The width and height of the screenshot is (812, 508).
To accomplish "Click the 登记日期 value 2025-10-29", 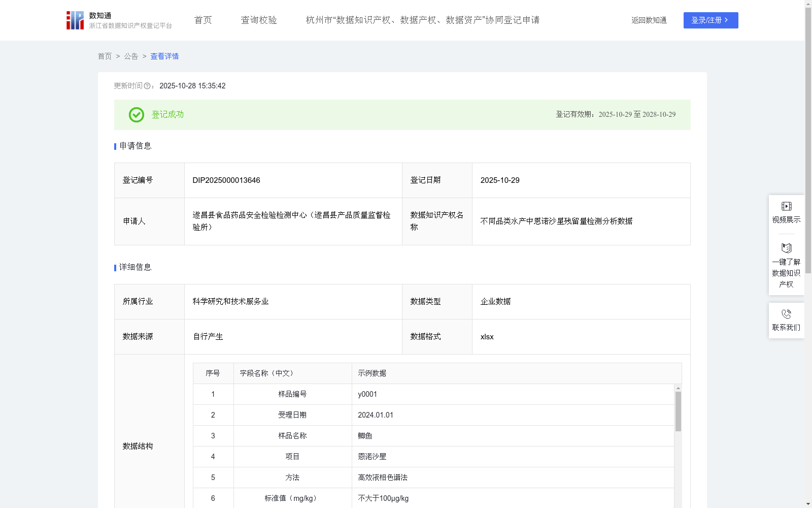I will tap(500, 180).
